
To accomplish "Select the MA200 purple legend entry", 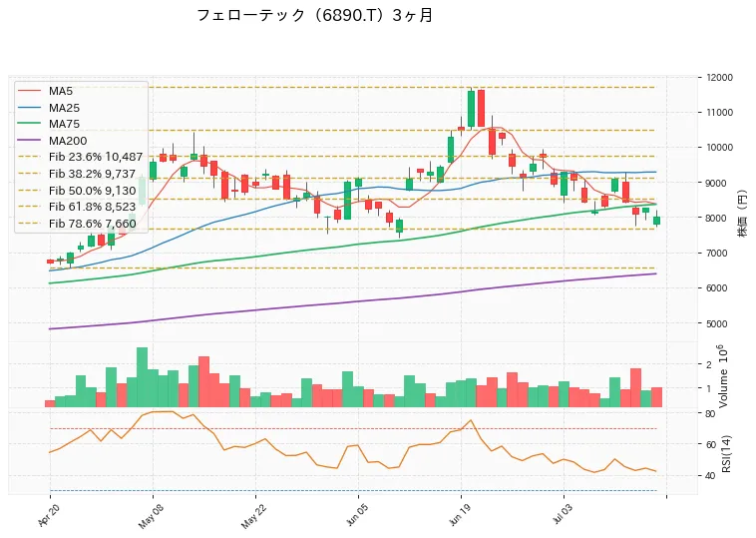I will [x=53, y=141].
